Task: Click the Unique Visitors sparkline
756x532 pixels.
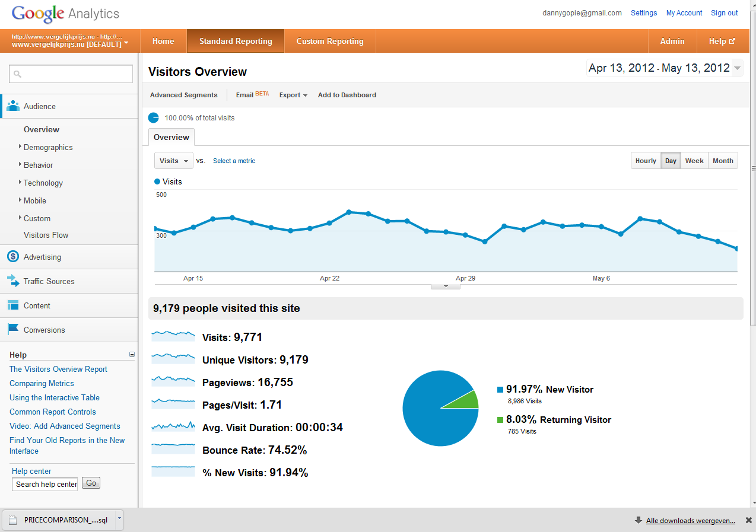Action: 173,359
